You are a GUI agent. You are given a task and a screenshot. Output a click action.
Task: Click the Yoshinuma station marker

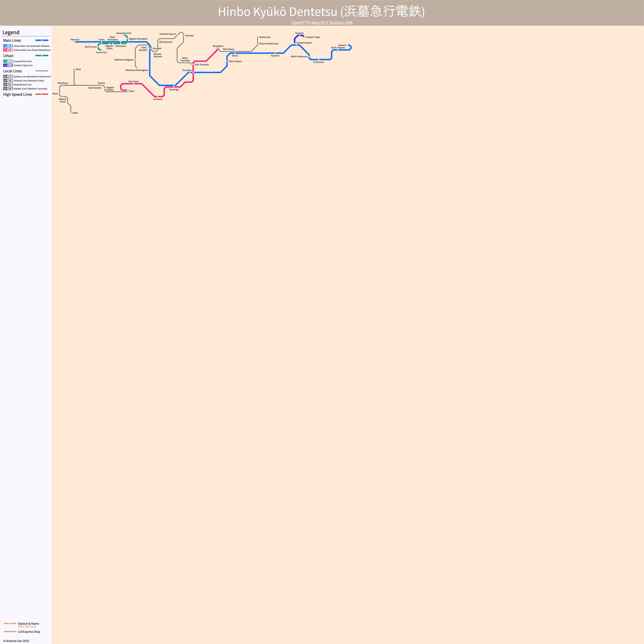coord(258,37)
